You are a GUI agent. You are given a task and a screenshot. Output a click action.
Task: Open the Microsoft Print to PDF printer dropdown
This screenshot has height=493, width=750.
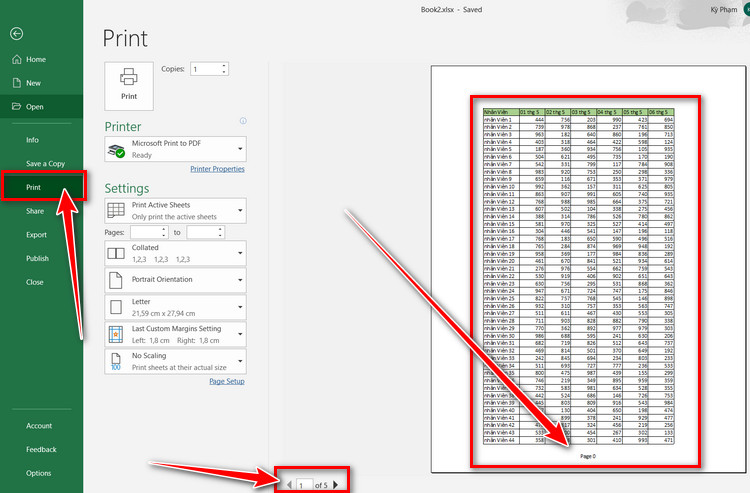point(176,149)
